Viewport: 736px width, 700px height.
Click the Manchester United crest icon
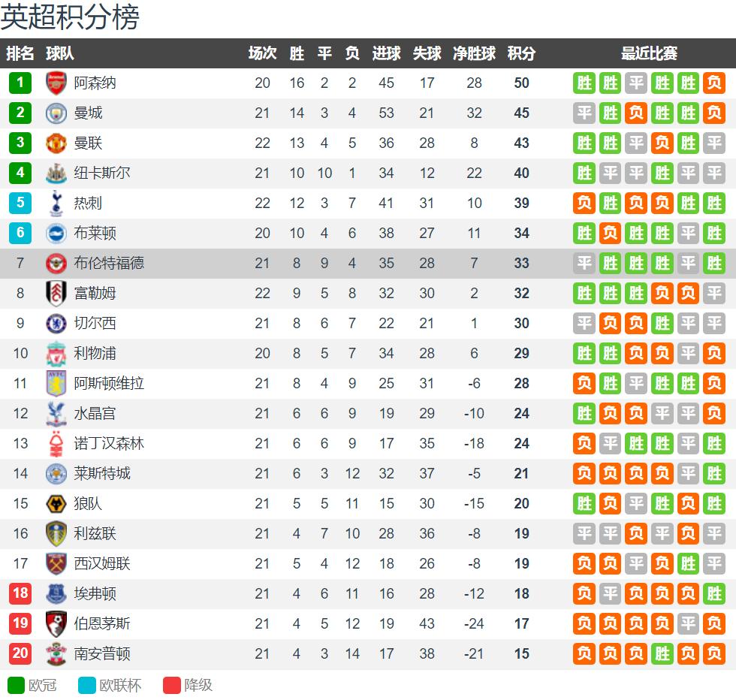[56, 143]
